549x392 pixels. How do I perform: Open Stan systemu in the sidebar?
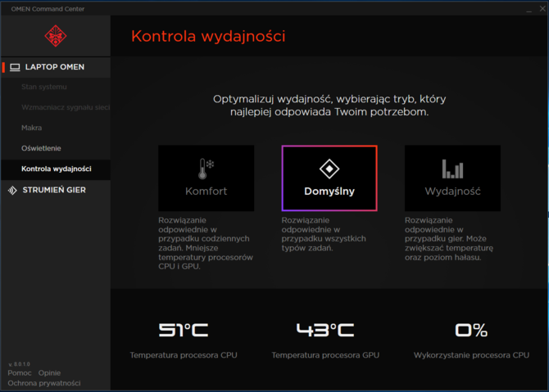(x=56, y=87)
